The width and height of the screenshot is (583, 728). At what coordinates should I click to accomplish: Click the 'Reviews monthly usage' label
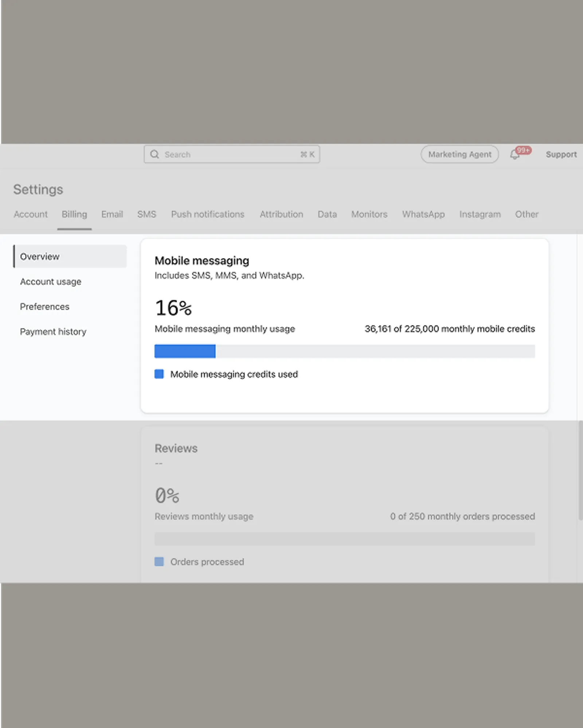204,517
